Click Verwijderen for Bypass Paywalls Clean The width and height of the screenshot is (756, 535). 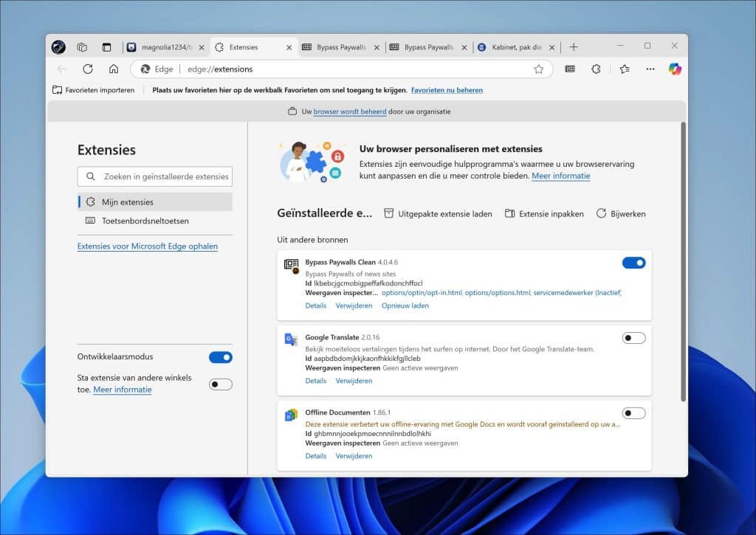[354, 306]
